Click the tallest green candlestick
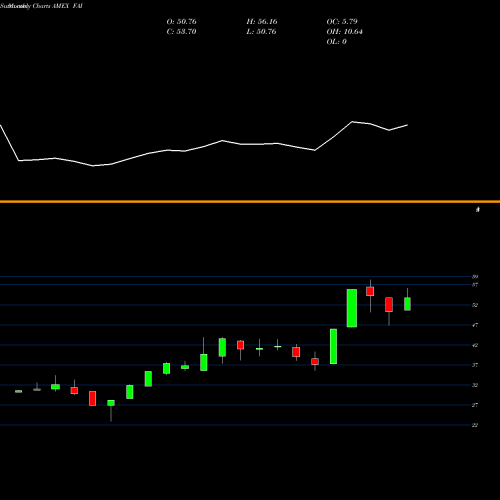500x500 pixels. (352, 308)
